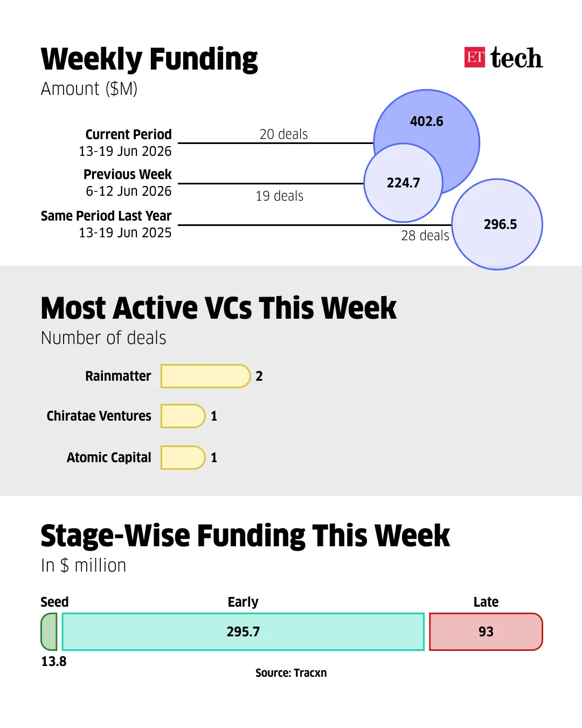Click the Current Period label
This screenshot has width=582, height=728.
coord(128,134)
